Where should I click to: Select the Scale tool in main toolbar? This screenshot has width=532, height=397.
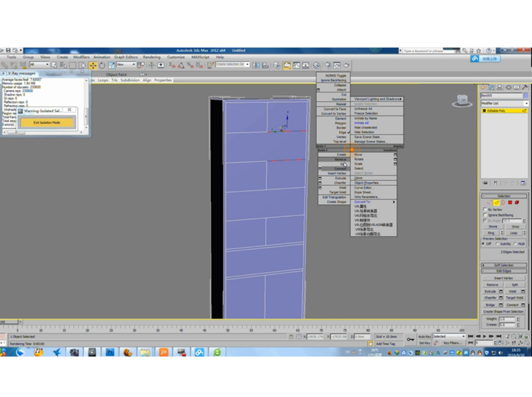pyautogui.click(x=111, y=65)
